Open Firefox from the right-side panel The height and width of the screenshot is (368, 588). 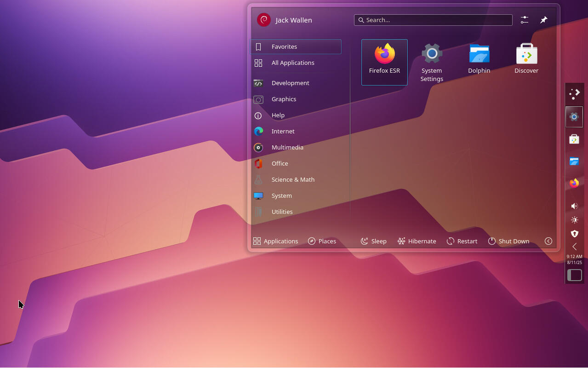tap(574, 183)
